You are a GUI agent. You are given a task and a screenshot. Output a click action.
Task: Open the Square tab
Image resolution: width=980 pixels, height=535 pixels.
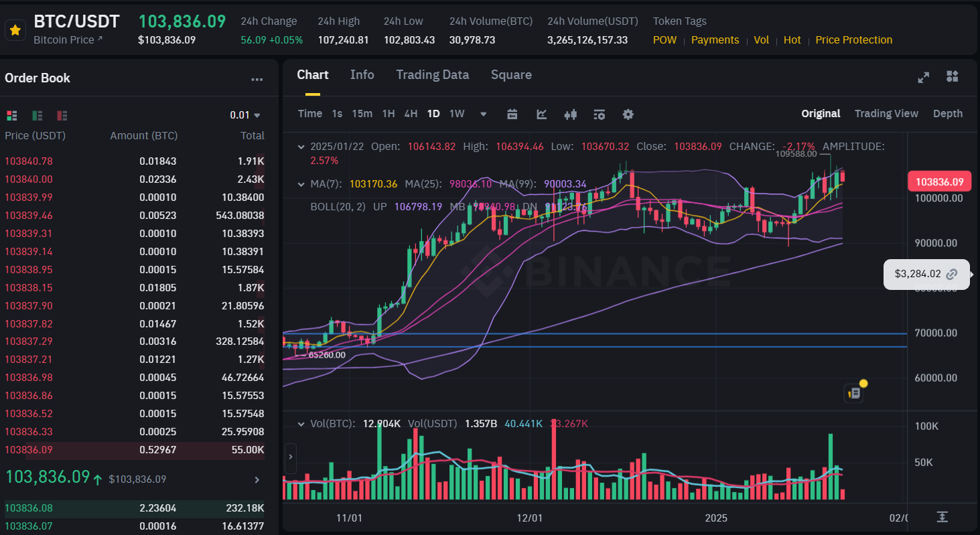511,74
